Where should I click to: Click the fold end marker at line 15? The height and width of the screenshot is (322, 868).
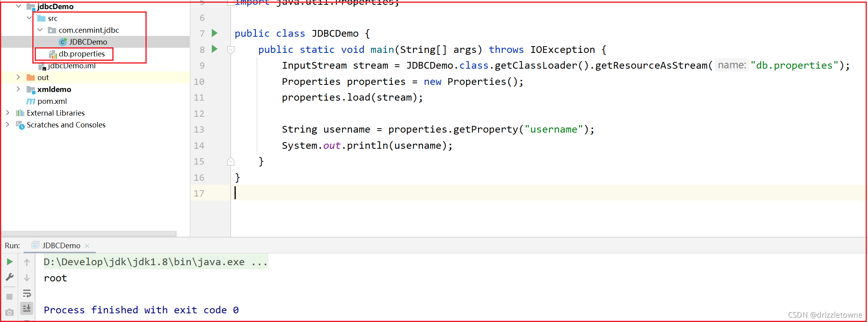(231, 161)
